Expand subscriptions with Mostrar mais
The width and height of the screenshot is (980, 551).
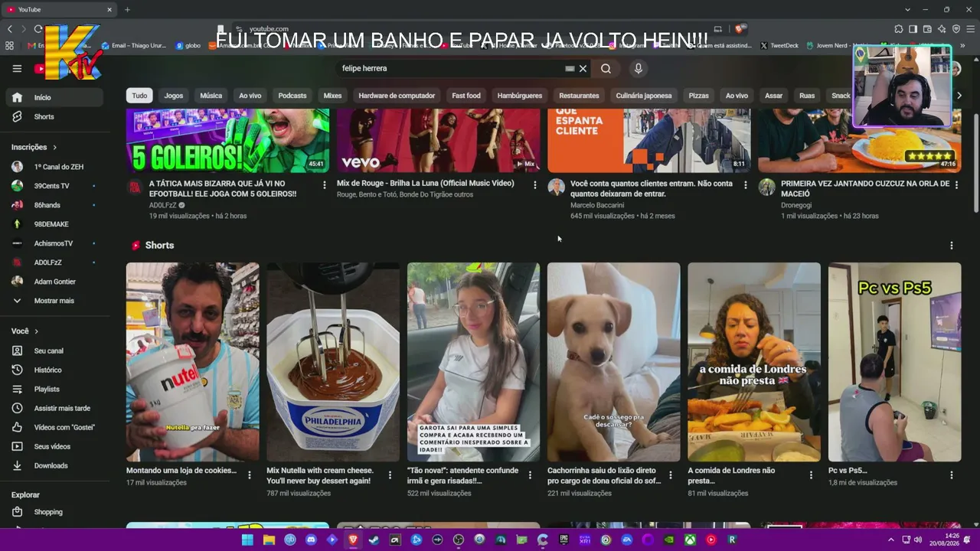pos(54,301)
